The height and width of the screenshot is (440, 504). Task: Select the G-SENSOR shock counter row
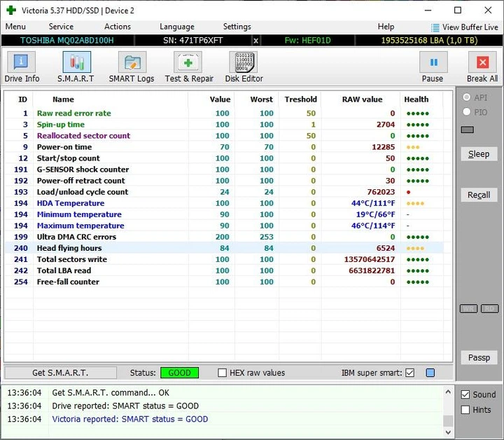pos(224,170)
